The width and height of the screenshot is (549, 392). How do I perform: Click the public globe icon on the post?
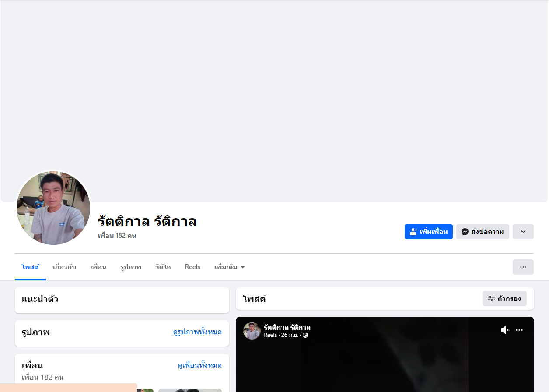click(x=305, y=335)
